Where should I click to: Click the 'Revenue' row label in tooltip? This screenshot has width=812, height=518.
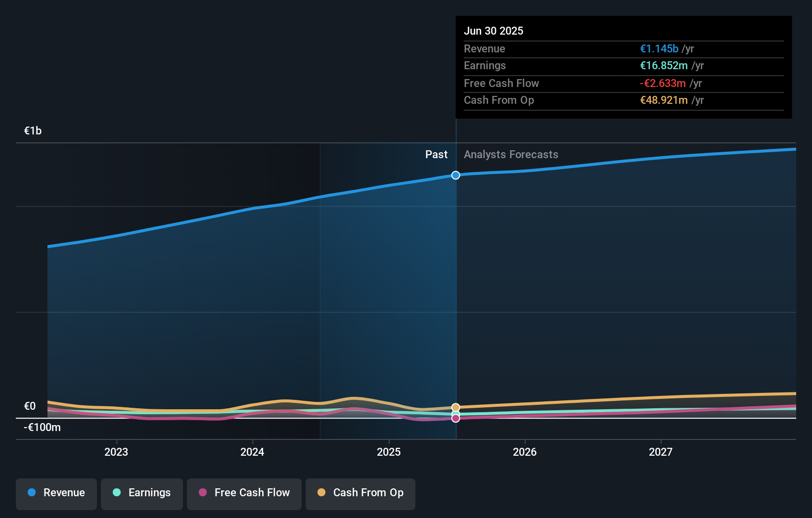485,48
